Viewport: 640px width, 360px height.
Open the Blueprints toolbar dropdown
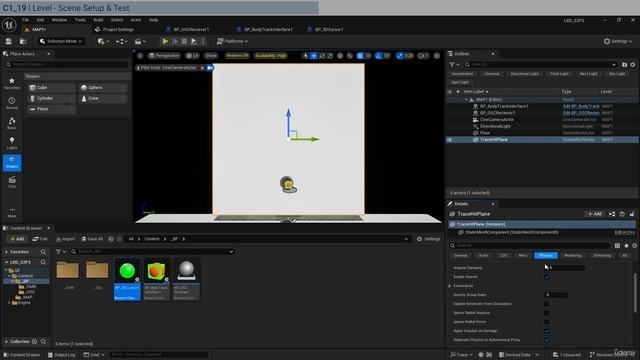[x=121, y=41]
